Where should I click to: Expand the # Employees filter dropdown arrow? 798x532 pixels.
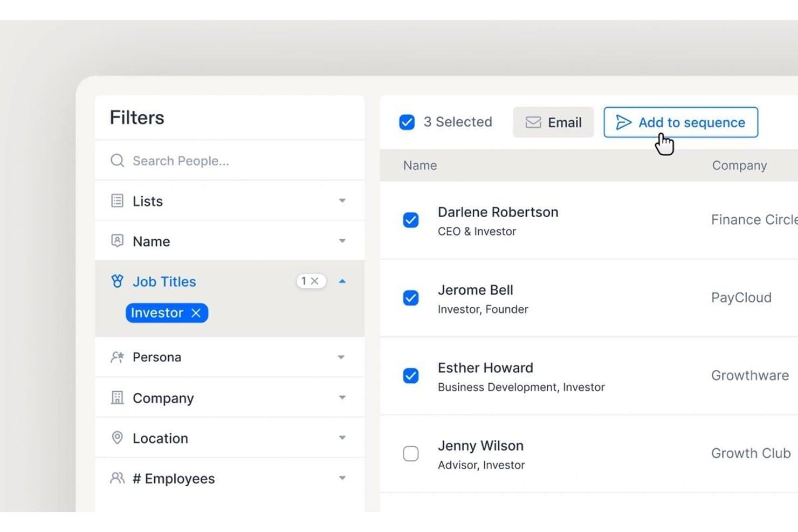coord(342,478)
